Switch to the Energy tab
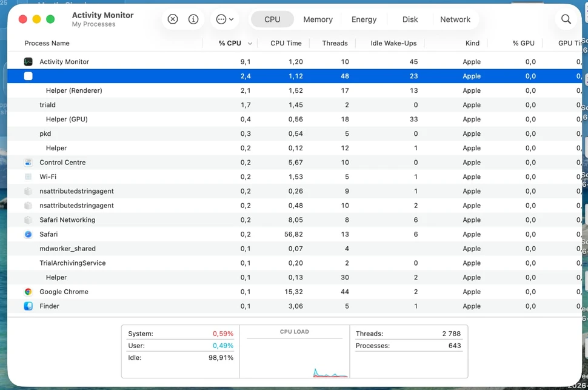The width and height of the screenshot is (588, 390). pos(364,19)
